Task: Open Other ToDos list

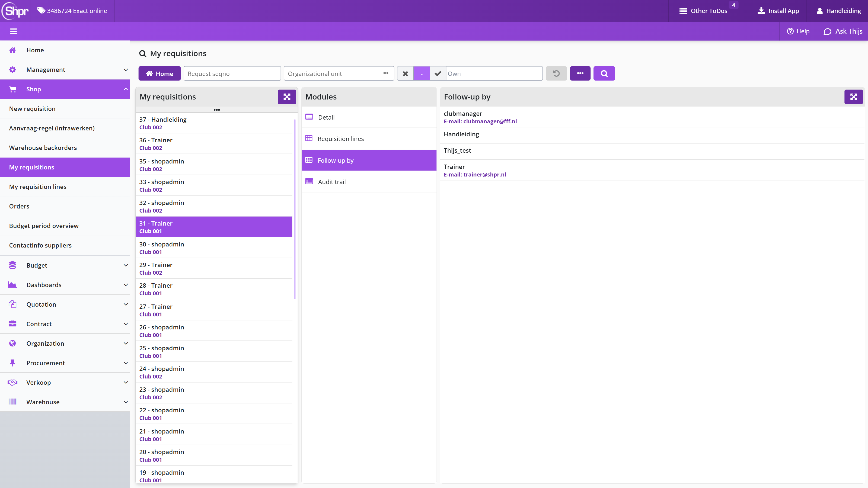Action: [704, 11]
